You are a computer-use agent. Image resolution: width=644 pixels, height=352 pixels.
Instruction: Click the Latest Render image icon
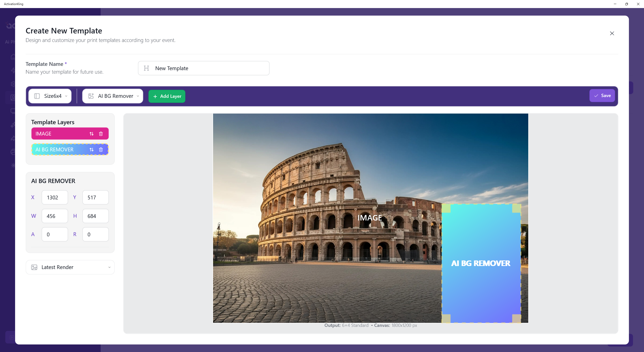34,267
